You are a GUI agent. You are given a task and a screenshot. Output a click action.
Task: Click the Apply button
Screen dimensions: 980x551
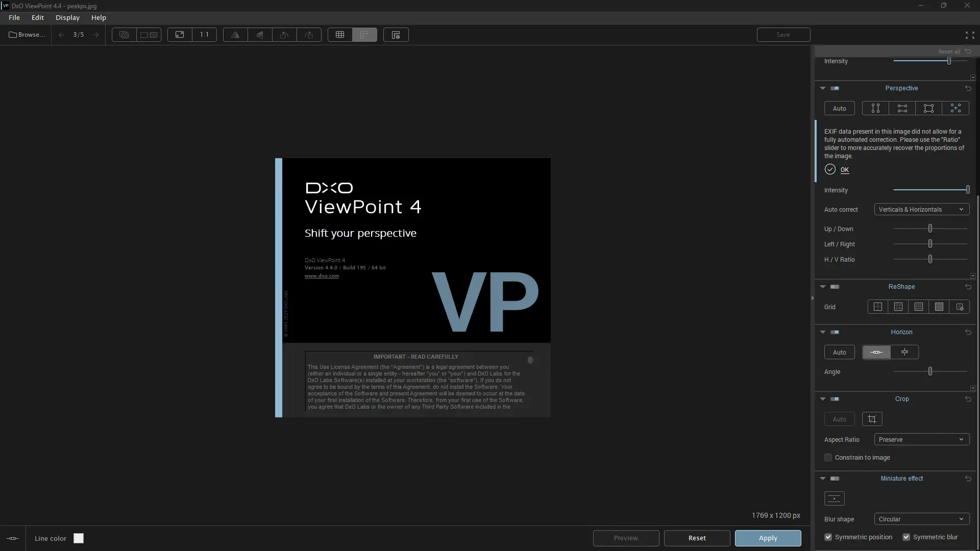[x=768, y=538]
